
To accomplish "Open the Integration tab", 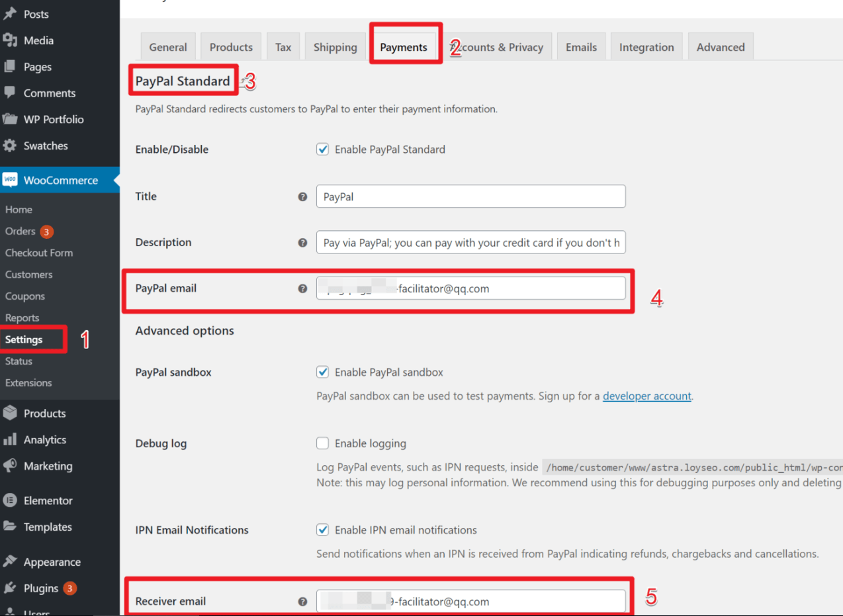I will pos(646,47).
